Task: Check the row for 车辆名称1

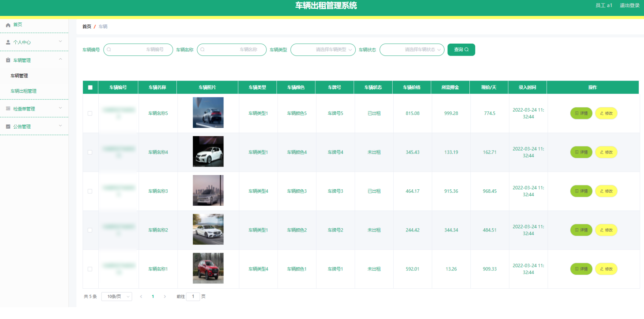Action: tap(90, 269)
